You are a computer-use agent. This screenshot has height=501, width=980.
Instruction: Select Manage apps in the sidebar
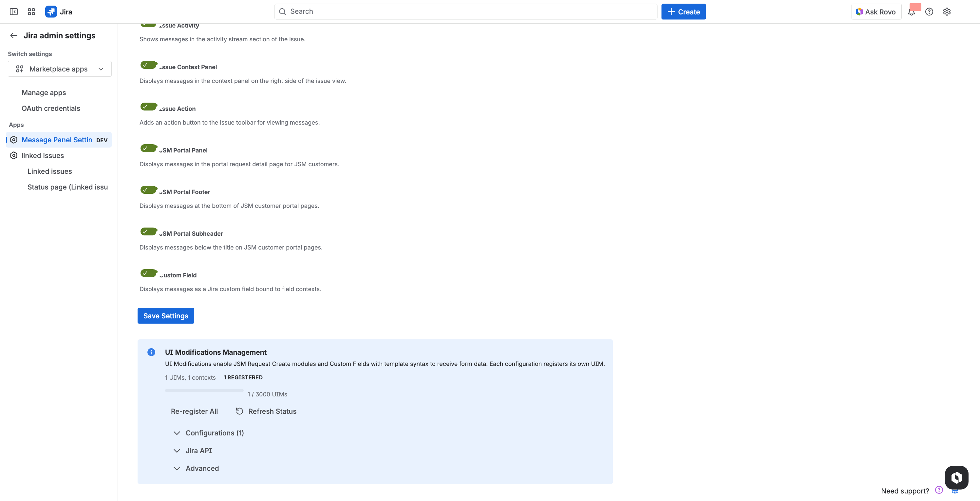click(43, 92)
